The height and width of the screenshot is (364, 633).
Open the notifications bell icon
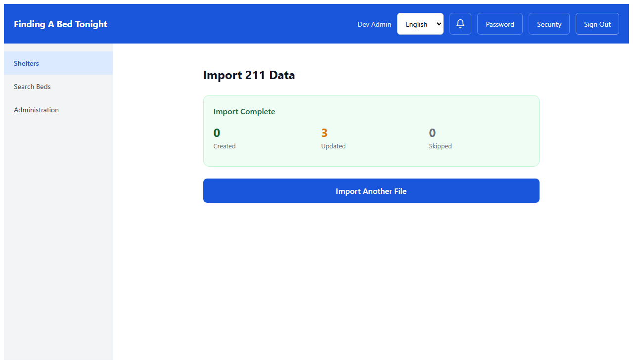coord(460,23)
